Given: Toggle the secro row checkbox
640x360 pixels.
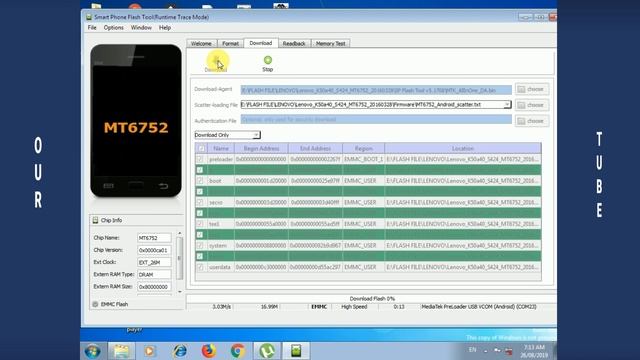Looking at the screenshot, I should click(x=200, y=202).
